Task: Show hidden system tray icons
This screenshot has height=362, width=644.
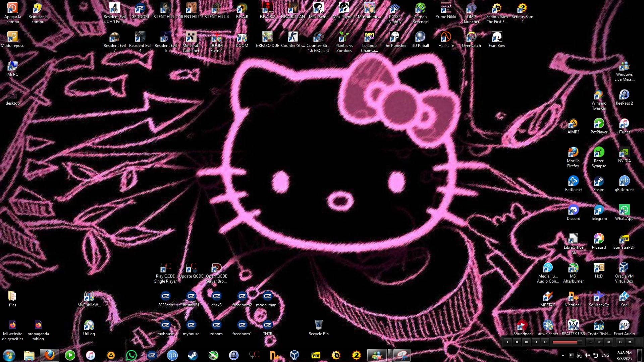Action: click(x=563, y=355)
